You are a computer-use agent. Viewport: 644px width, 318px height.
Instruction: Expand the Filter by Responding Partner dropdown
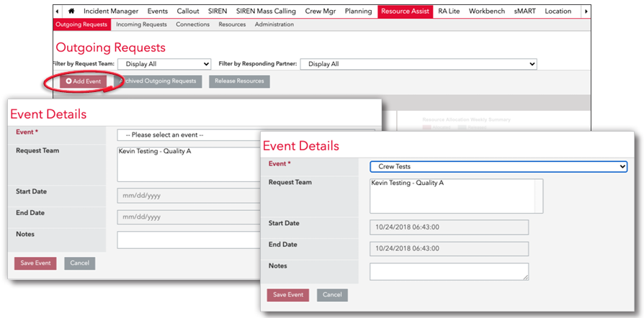[419, 64]
